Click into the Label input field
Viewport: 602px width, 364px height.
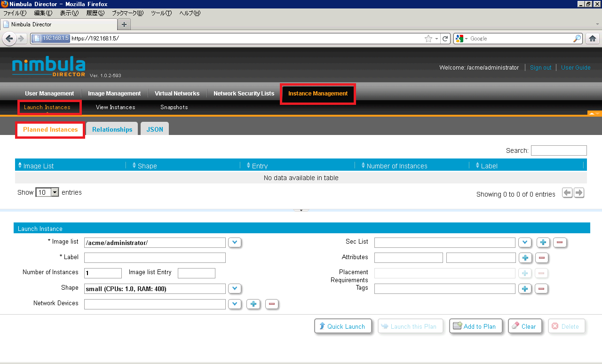point(155,258)
